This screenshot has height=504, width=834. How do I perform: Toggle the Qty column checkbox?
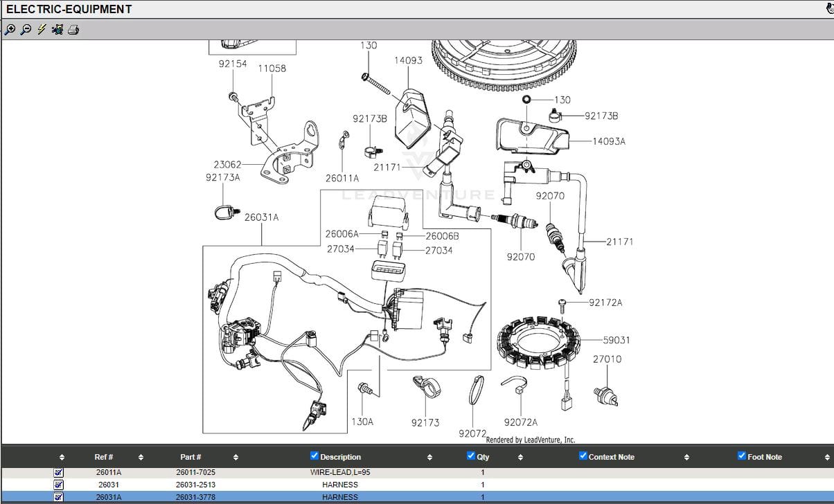[471, 456]
